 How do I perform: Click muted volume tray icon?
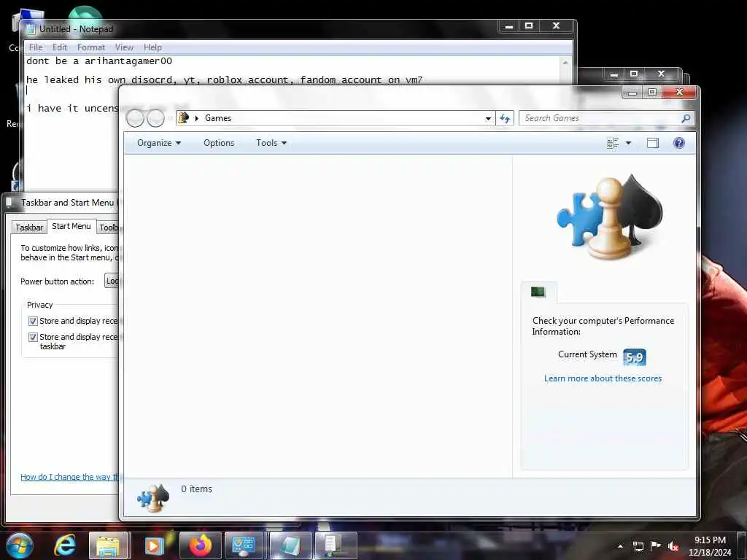tap(673, 546)
